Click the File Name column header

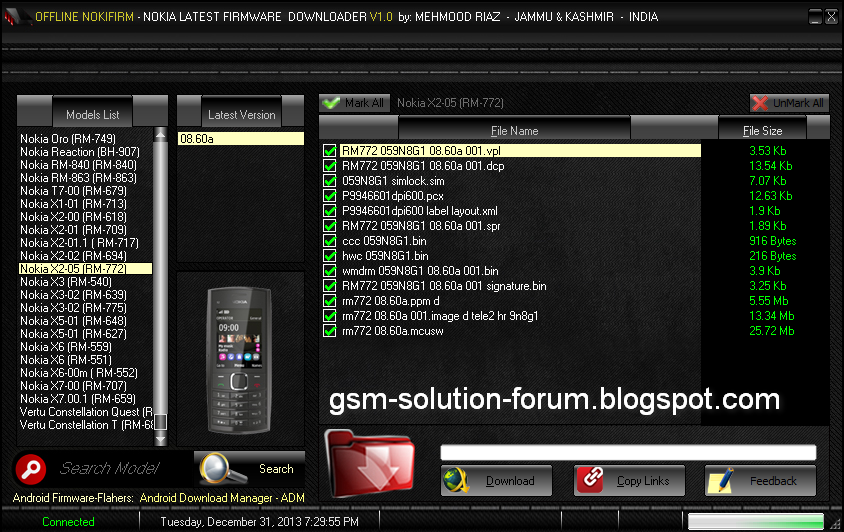tap(514, 130)
